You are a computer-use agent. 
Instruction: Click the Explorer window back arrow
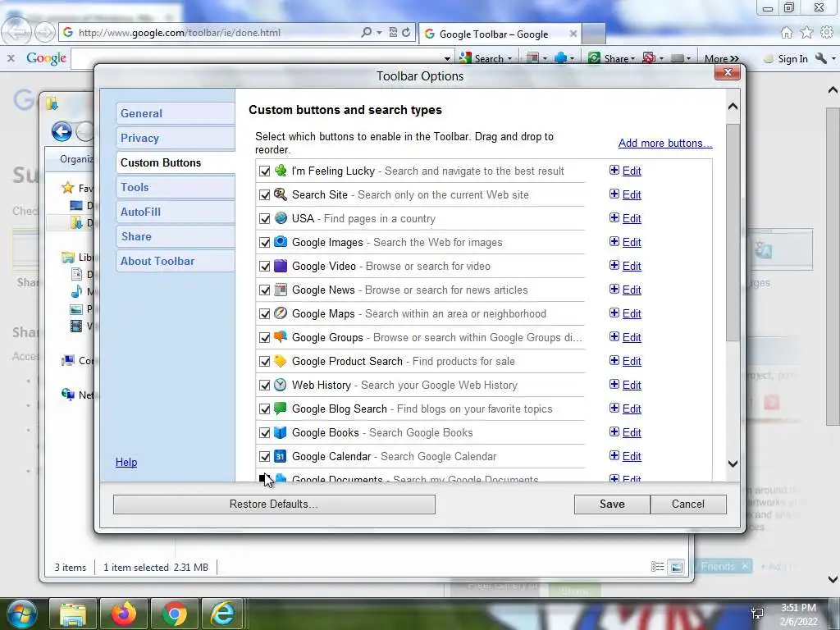(62, 132)
